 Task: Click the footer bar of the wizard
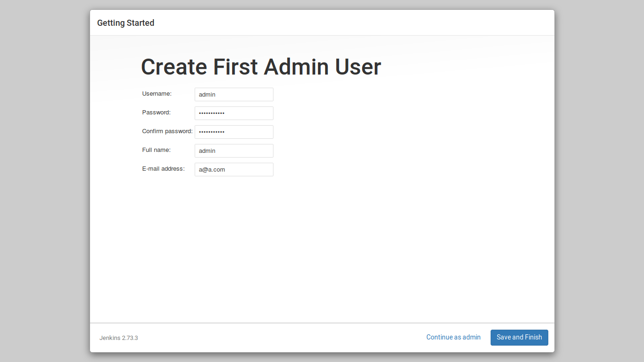pos(322,337)
